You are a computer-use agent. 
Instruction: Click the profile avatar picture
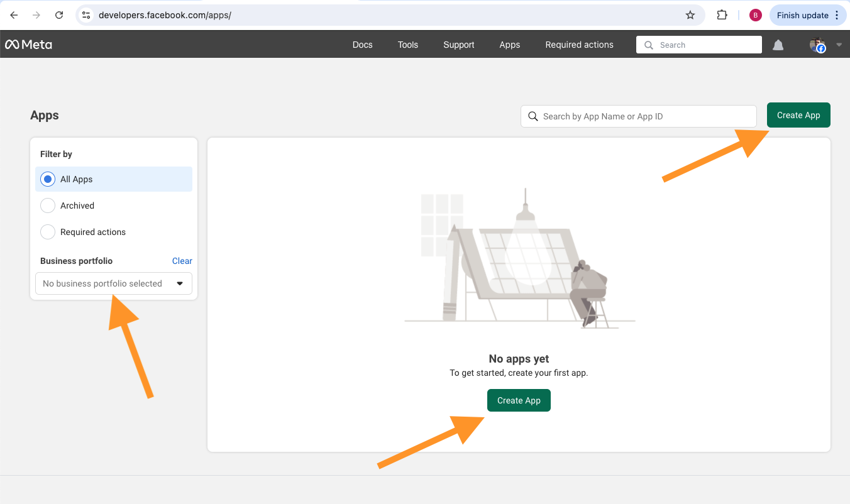817,45
